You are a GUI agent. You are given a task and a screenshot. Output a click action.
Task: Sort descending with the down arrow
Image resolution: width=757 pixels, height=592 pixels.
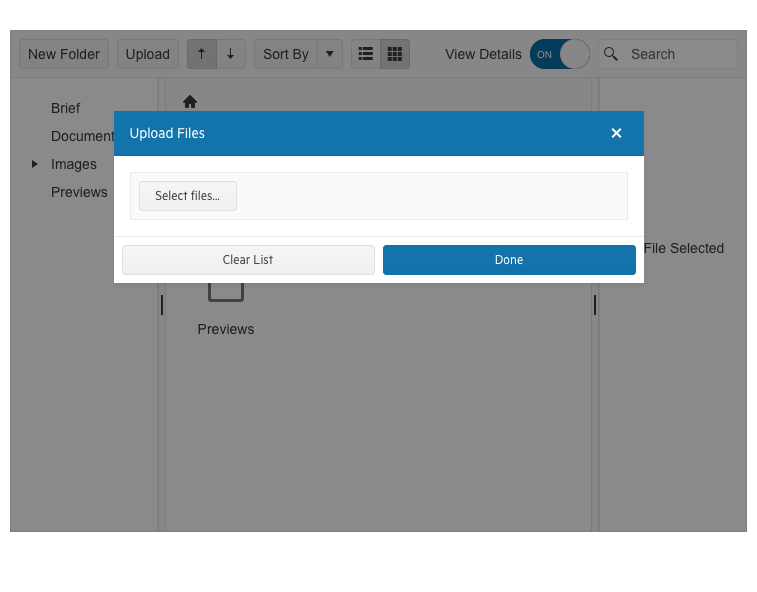point(231,54)
